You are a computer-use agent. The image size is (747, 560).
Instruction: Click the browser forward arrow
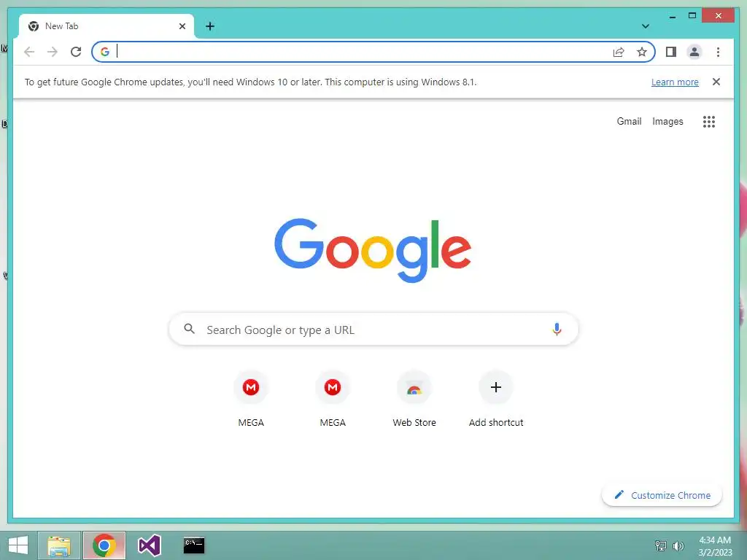53,52
